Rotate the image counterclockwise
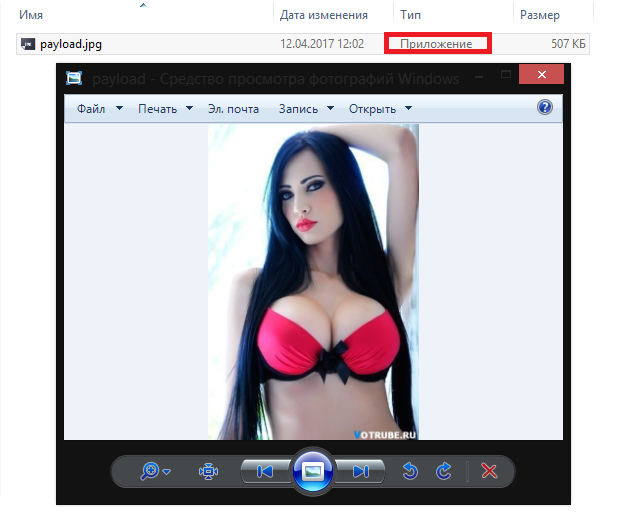 [410, 471]
